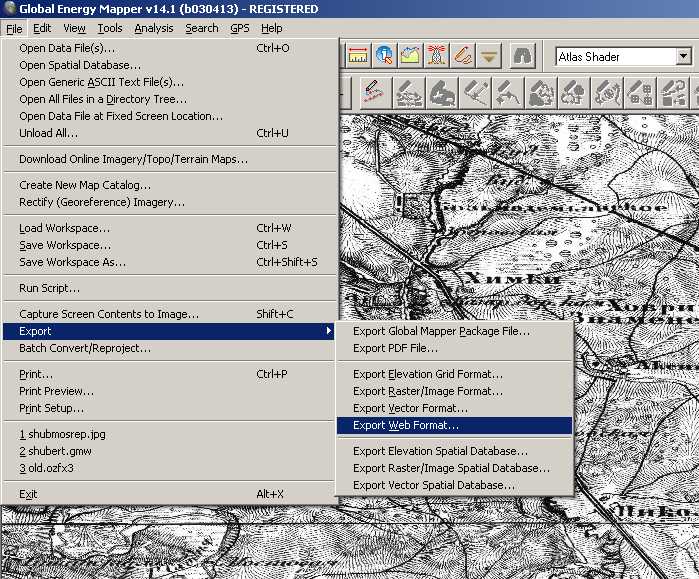Select Export PDF File option
The height and width of the screenshot is (579, 699).
[395, 348]
